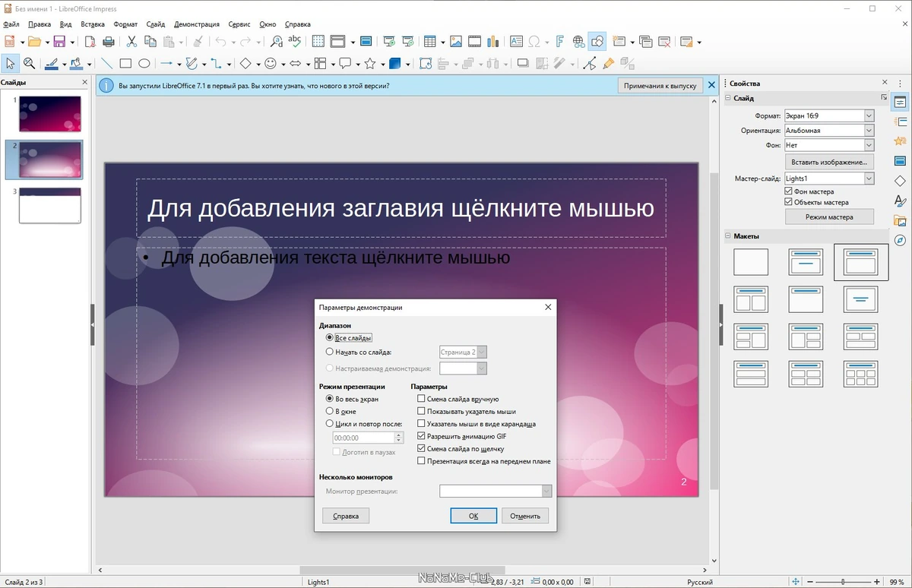
Task: Export directly as PDF icon
Action: pos(90,42)
